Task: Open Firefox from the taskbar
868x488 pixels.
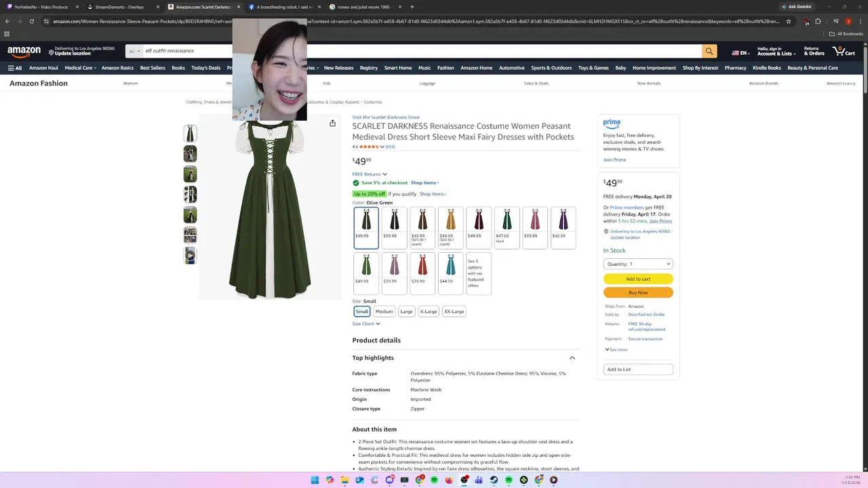Action: (449, 480)
